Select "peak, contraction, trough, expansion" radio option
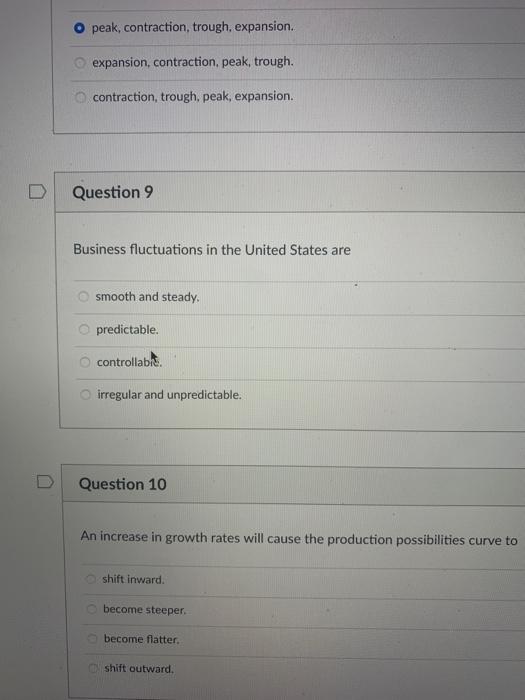 tap(79, 28)
